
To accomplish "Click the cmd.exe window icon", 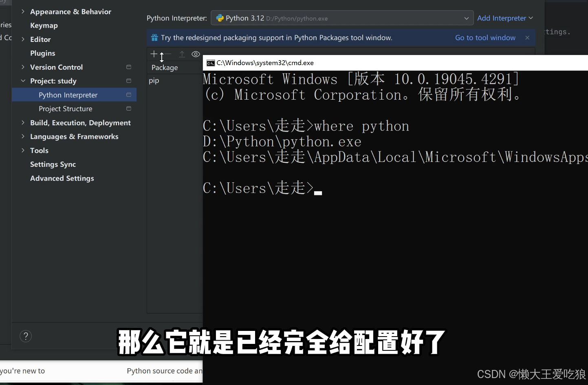I will (211, 63).
